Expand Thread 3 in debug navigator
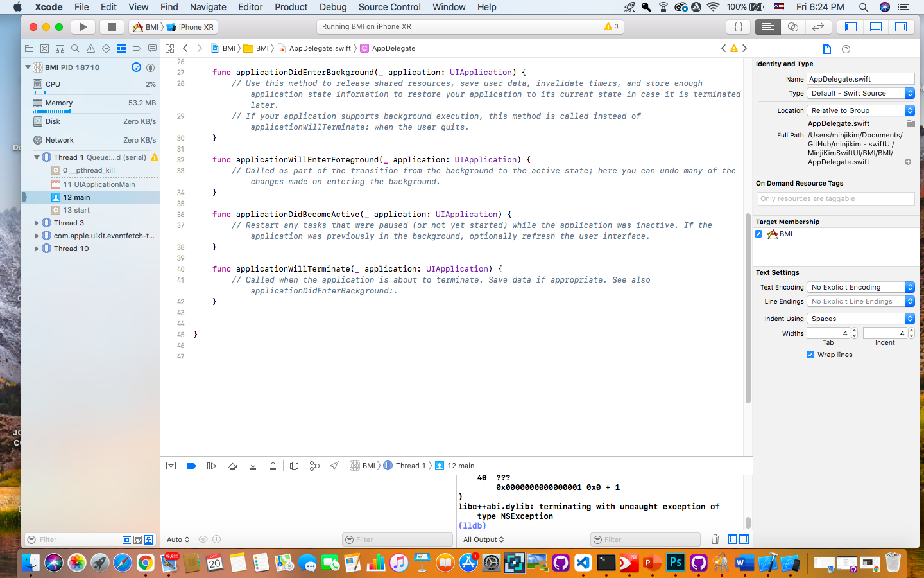The image size is (924, 578). coord(37,223)
